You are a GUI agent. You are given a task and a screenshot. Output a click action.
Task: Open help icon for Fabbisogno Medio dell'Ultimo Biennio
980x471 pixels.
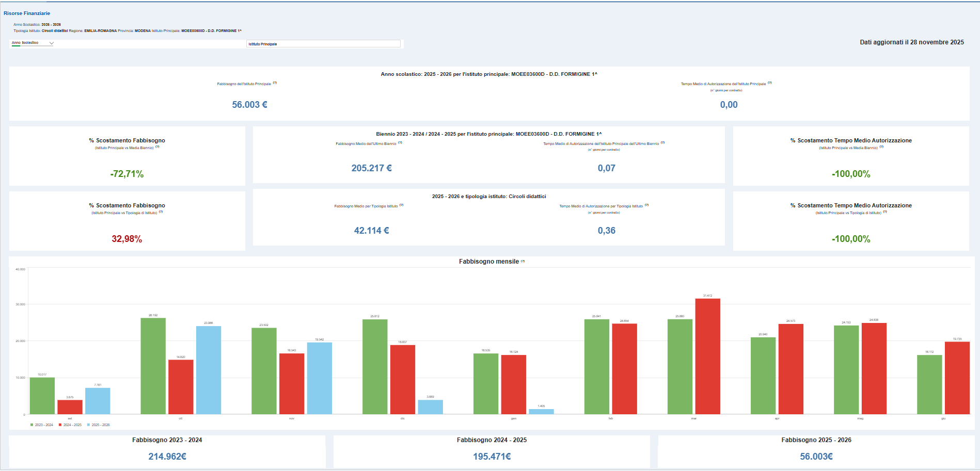(400, 143)
